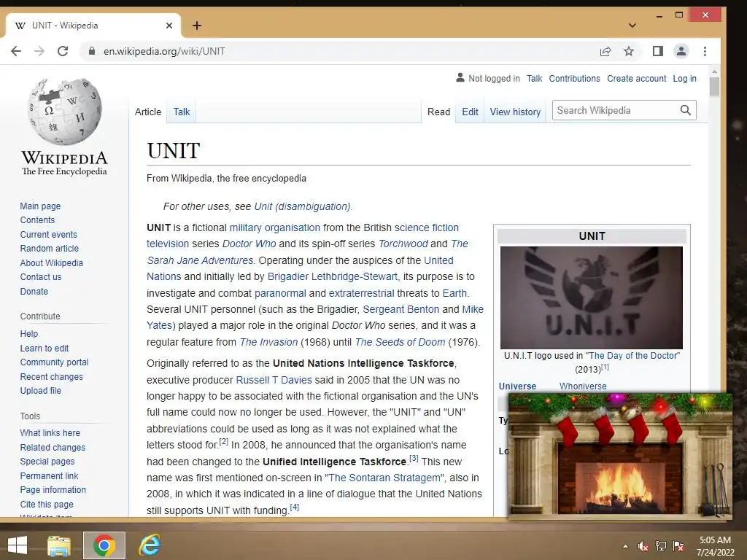Open The Seeds of Doom link
The image size is (747, 560).
(x=400, y=343)
